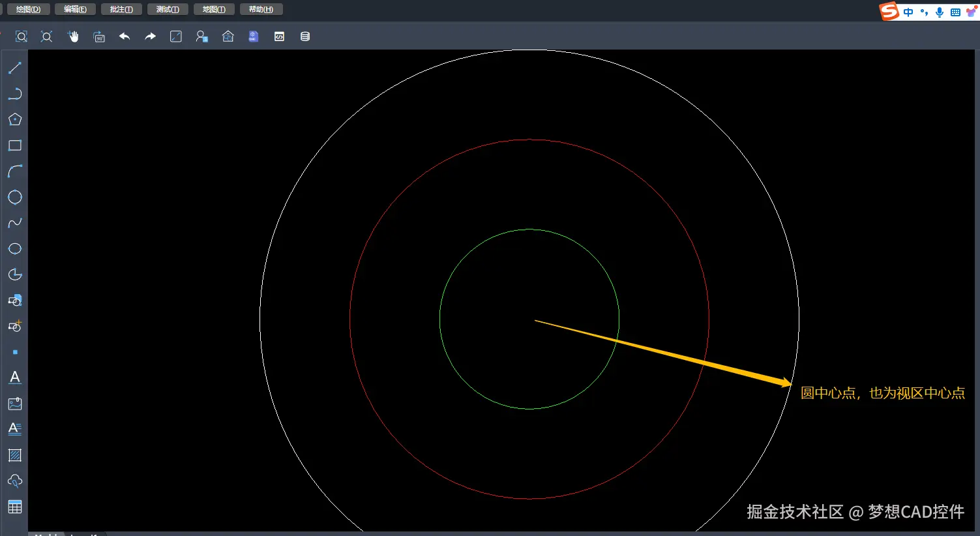Open the user list icon
The image size is (980, 536).
click(x=202, y=37)
